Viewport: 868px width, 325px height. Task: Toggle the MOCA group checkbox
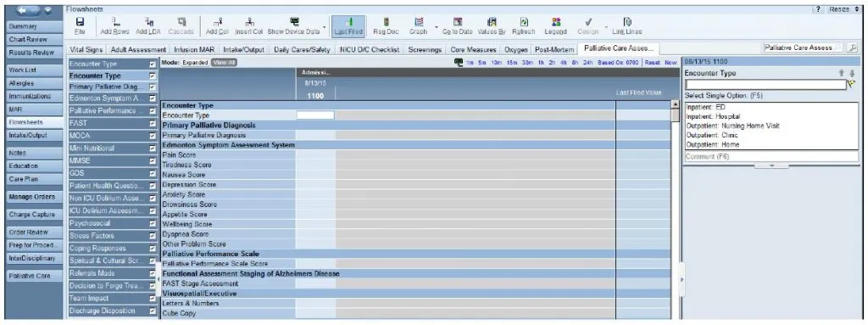tap(153, 135)
